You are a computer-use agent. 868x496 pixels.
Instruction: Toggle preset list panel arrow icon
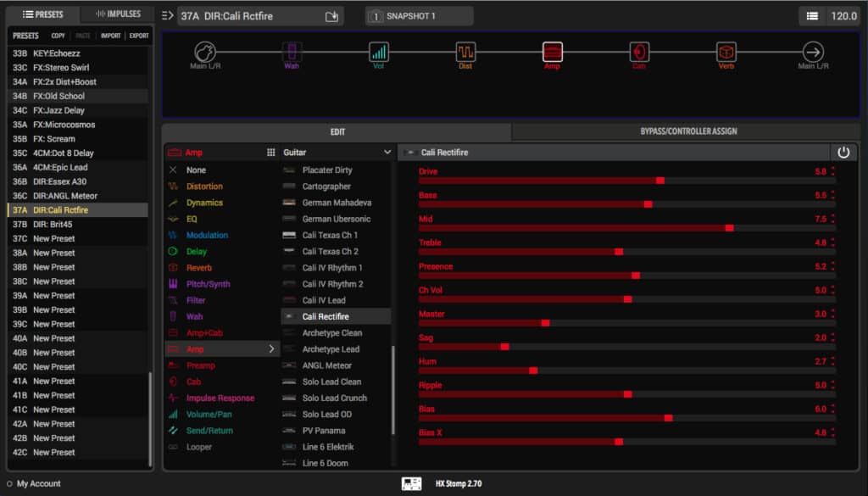click(x=167, y=16)
